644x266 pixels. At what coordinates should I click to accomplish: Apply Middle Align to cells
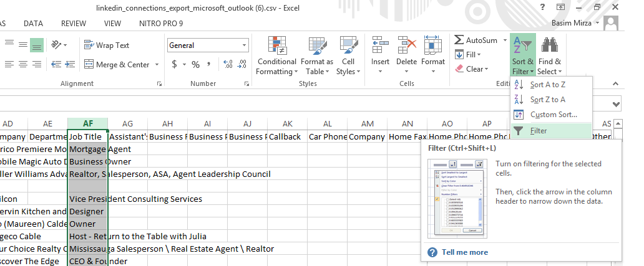pyautogui.click(x=23, y=44)
